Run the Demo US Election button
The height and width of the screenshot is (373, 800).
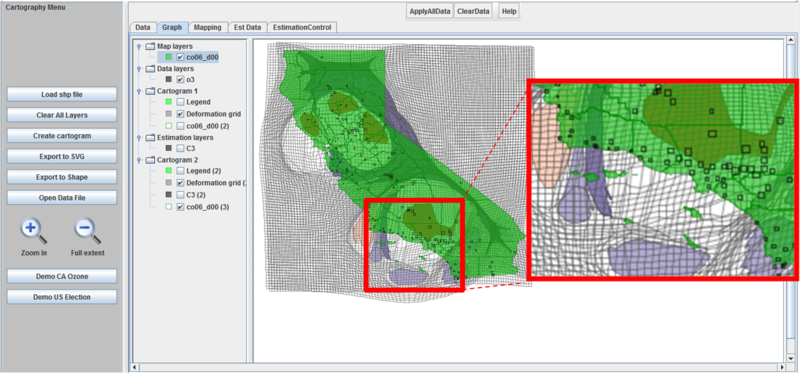point(62,297)
